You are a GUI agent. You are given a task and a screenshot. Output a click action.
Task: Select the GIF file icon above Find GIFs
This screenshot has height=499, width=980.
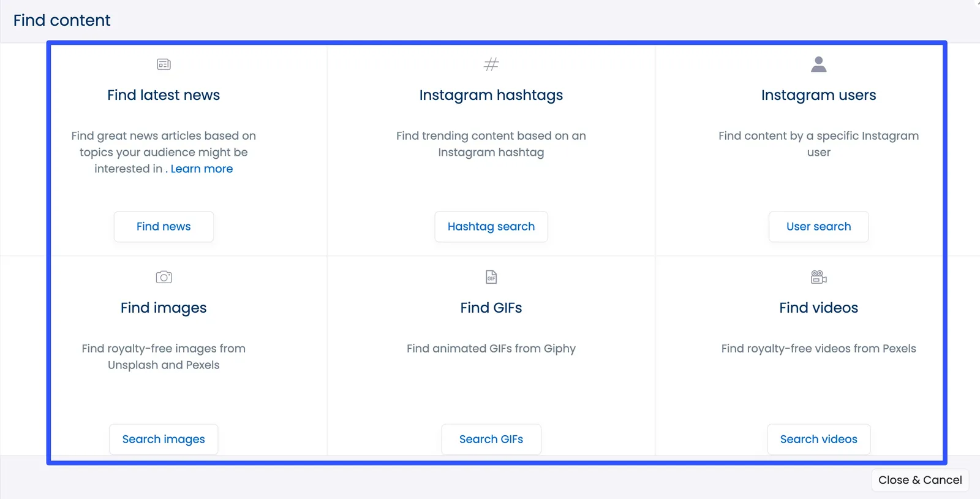[x=491, y=276]
